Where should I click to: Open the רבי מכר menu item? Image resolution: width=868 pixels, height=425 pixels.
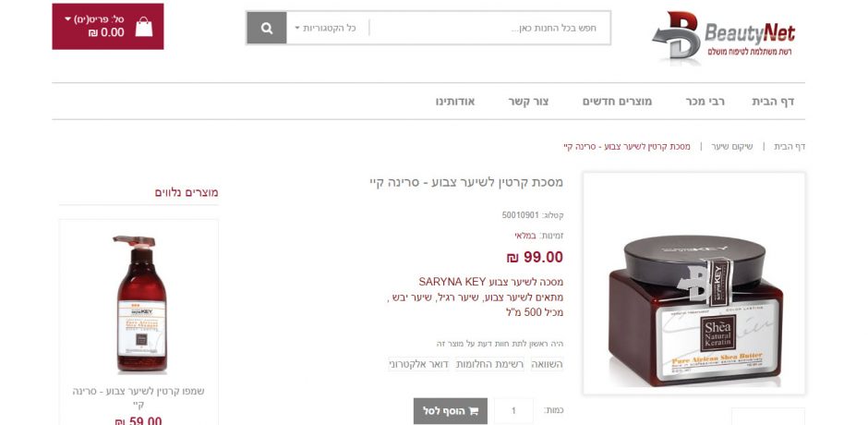tap(705, 102)
